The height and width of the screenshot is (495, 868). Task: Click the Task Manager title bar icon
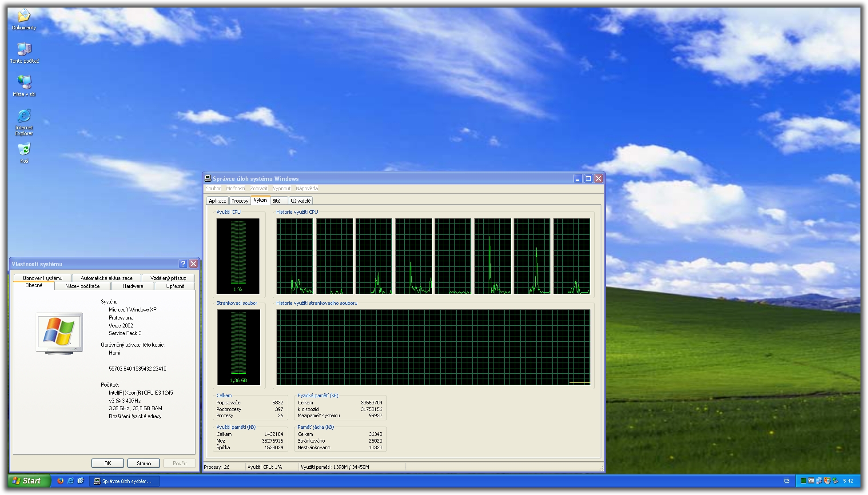[207, 178]
